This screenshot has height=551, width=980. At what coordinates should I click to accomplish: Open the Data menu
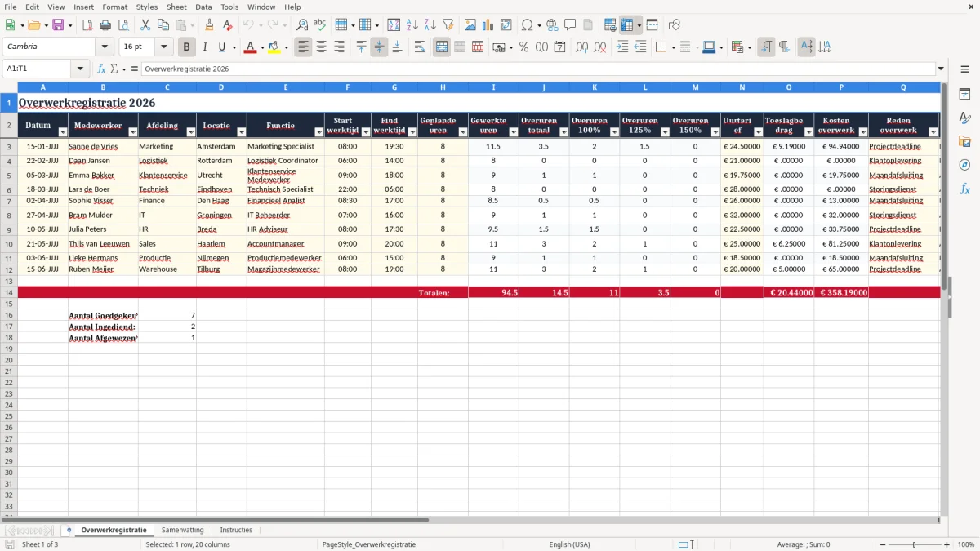click(203, 7)
